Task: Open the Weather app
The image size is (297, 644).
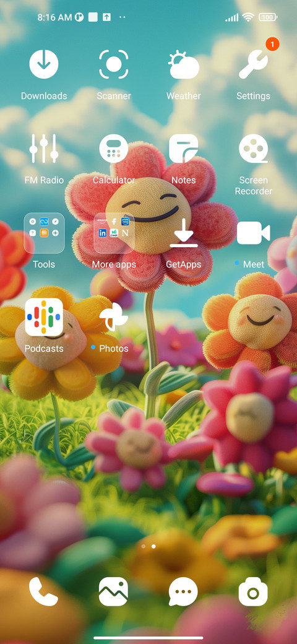Action: 183,64
